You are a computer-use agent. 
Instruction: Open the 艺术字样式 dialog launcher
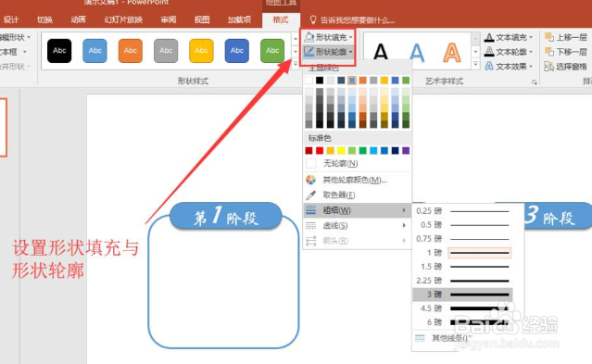click(535, 82)
